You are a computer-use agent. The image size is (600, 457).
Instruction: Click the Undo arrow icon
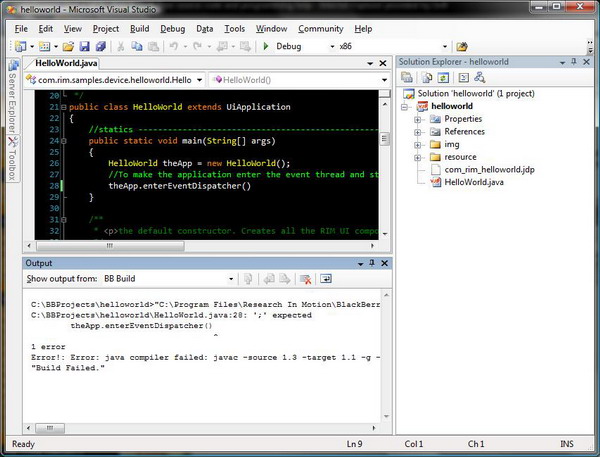click(x=174, y=47)
